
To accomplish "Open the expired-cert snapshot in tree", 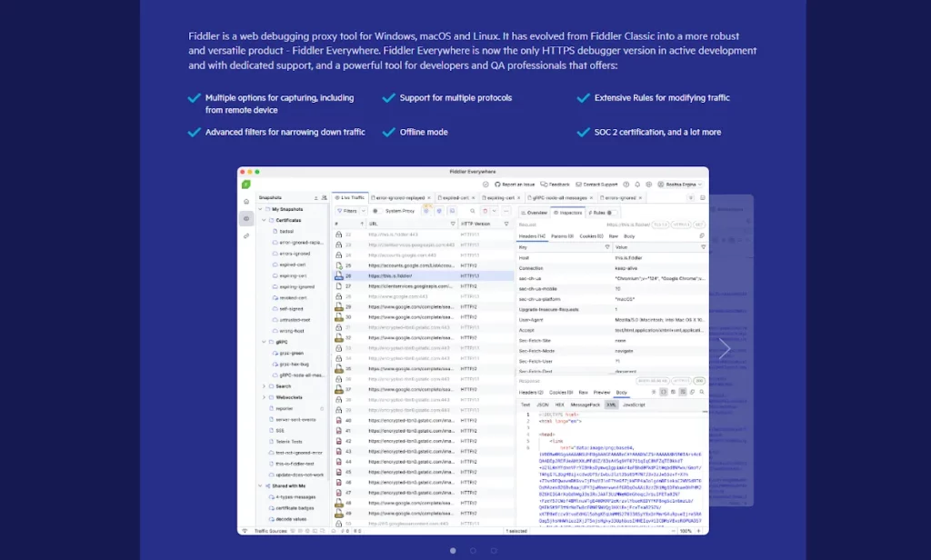I will pos(293,265).
